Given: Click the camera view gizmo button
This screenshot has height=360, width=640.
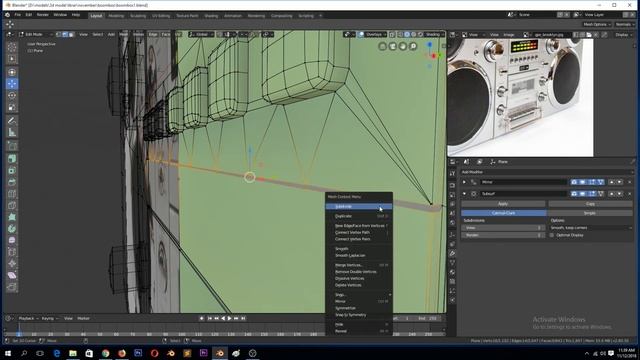Looking at the screenshot, I should point(393,46).
